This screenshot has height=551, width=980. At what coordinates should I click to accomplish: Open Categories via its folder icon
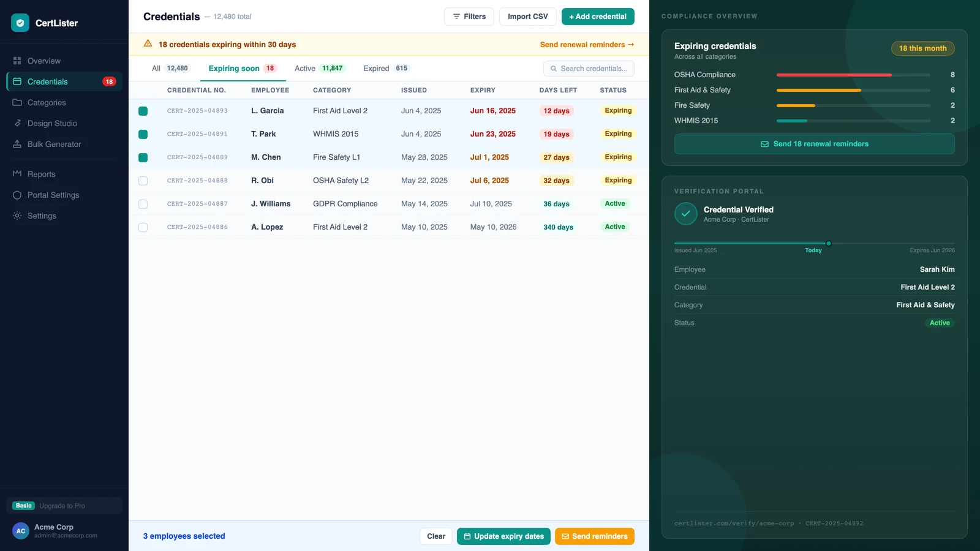point(17,102)
